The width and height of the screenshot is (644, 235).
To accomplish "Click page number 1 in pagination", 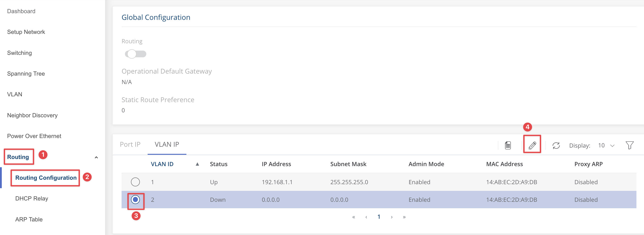I will click(x=379, y=217).
